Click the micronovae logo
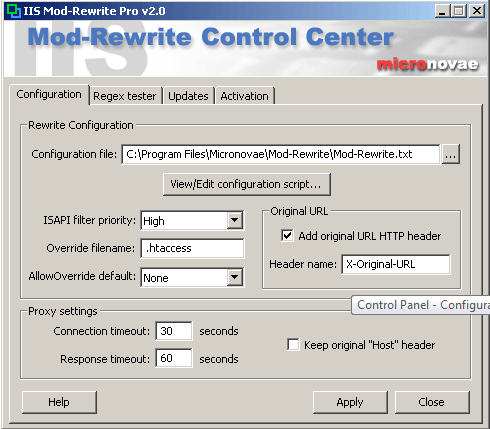Viewport: 490px width, 429px height. point(428,64)
